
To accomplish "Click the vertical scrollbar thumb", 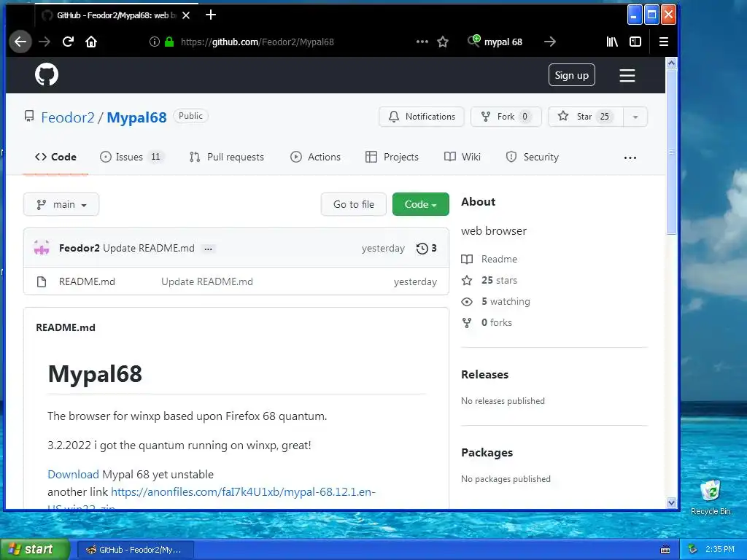I will pyautogui.click(x=671, y=152).
